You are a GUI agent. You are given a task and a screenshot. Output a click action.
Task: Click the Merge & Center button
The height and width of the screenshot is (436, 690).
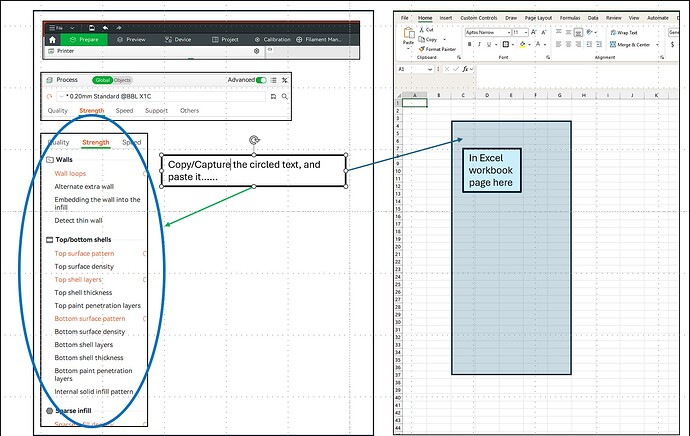[630, 44]
